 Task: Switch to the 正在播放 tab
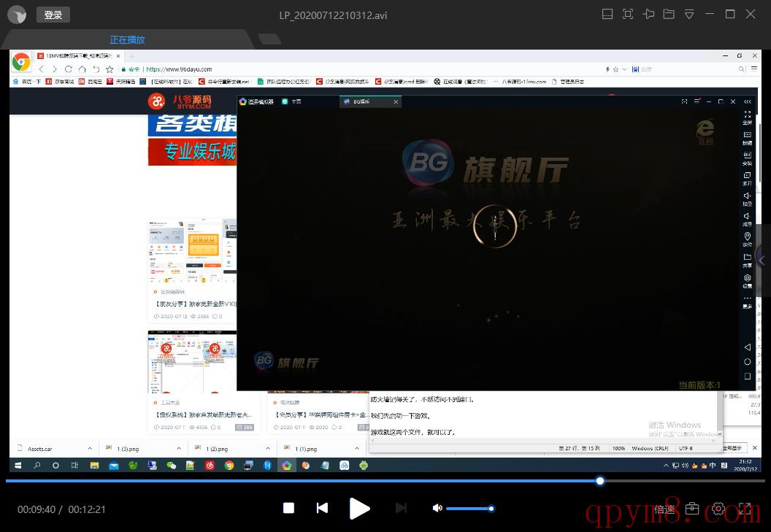coord(127,40)
